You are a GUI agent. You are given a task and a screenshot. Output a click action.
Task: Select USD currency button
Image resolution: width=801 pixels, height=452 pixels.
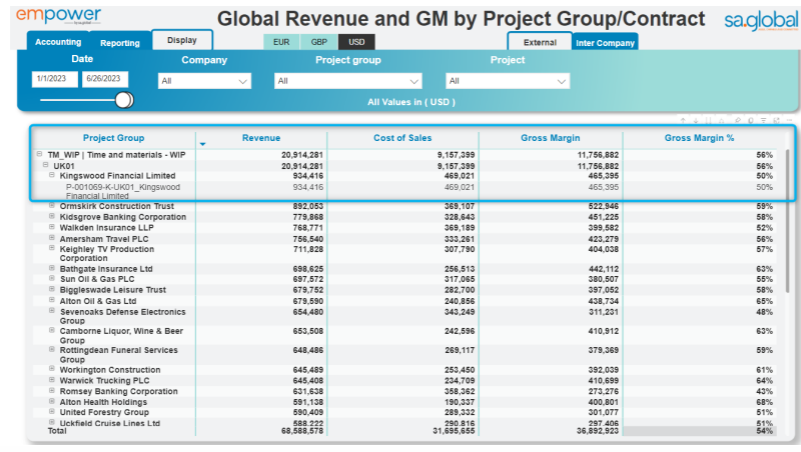[x=356, y=42]
